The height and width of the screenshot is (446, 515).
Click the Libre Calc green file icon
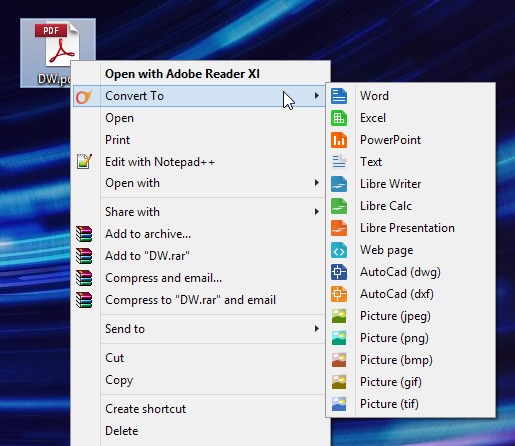[x=339, y=206]
